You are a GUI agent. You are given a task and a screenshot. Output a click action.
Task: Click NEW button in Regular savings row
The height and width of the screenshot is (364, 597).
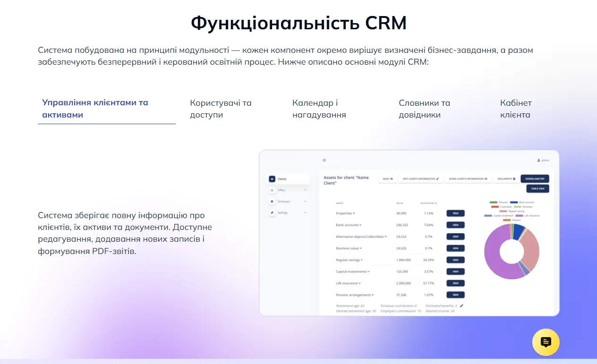click(456, 260)
